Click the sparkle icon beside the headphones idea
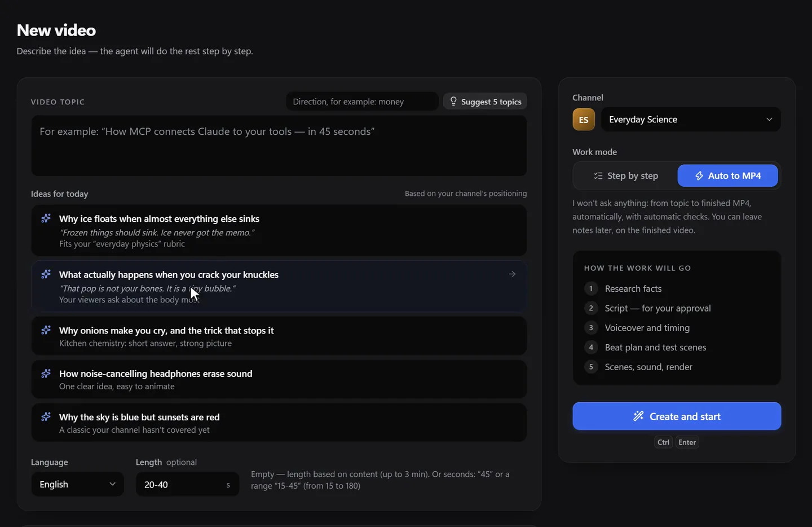 [46, 374]
